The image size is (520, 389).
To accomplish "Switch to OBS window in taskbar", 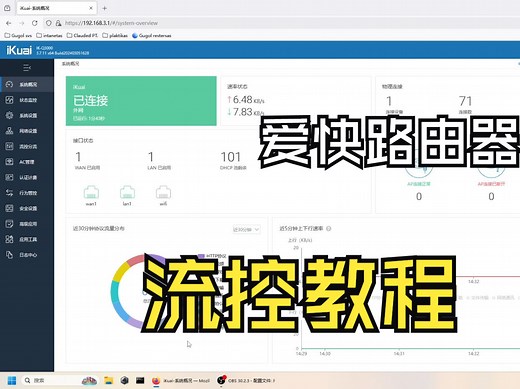I will click(246, 380).
